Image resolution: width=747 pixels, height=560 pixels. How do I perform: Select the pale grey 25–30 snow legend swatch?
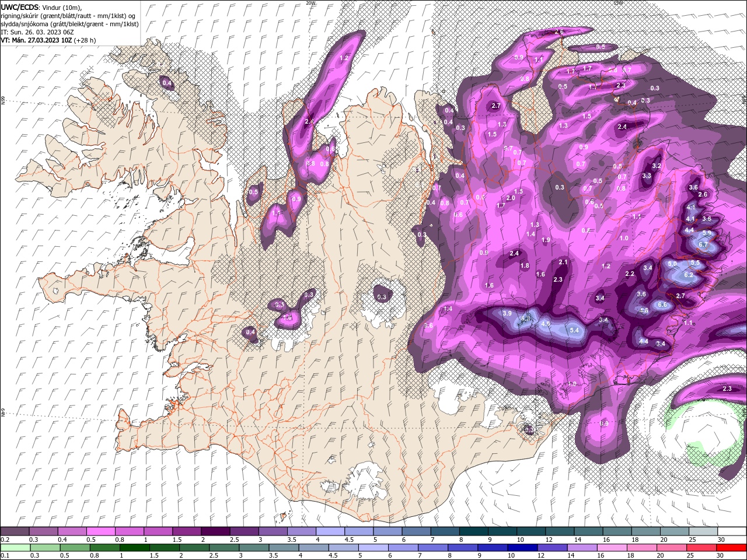point(703,531)
